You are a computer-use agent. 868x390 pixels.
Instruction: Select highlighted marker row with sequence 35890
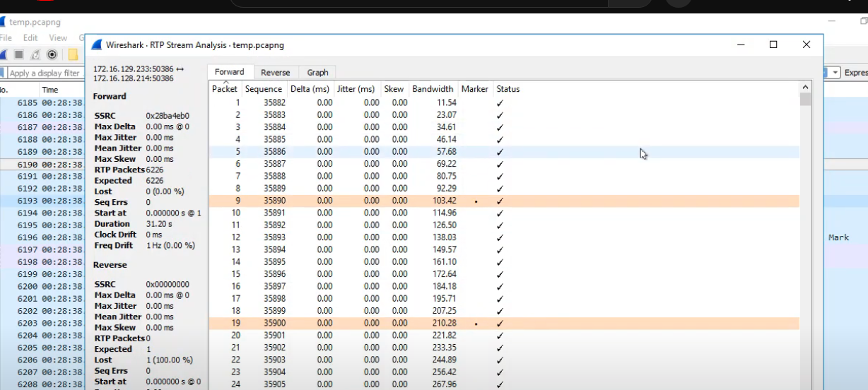click(x=274, y=201)
